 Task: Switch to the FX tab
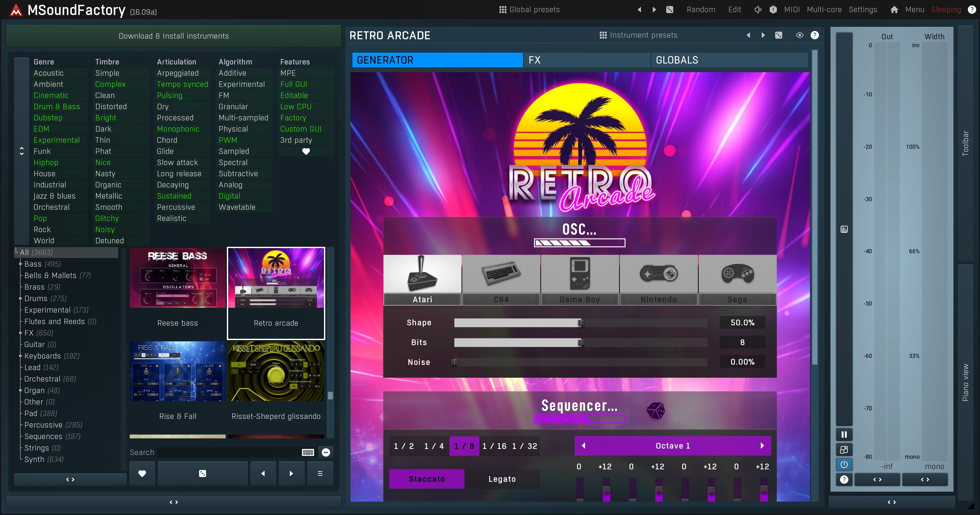pyautogui.click(x=587, y=60)
